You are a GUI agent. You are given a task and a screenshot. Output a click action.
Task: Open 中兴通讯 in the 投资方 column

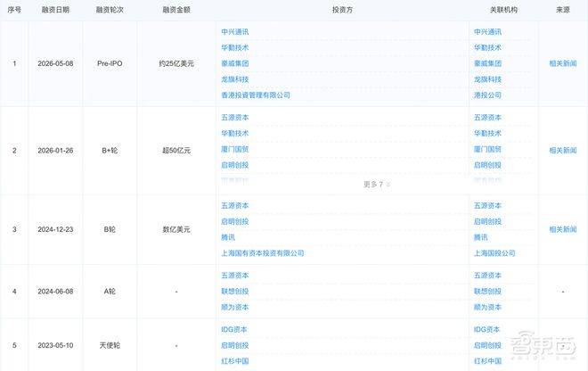(x=234, y=32)
